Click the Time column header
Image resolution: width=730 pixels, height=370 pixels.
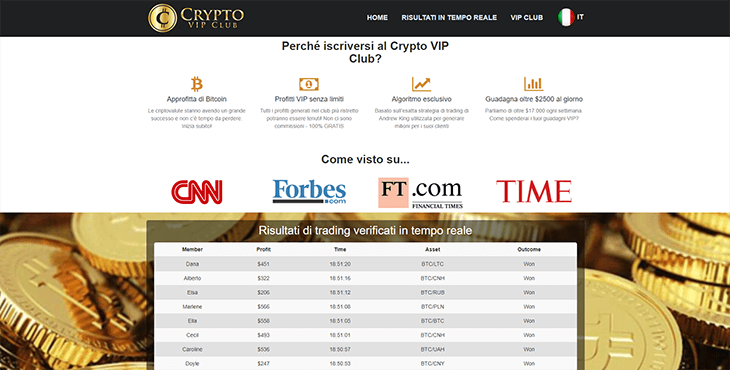pos(340,249)
